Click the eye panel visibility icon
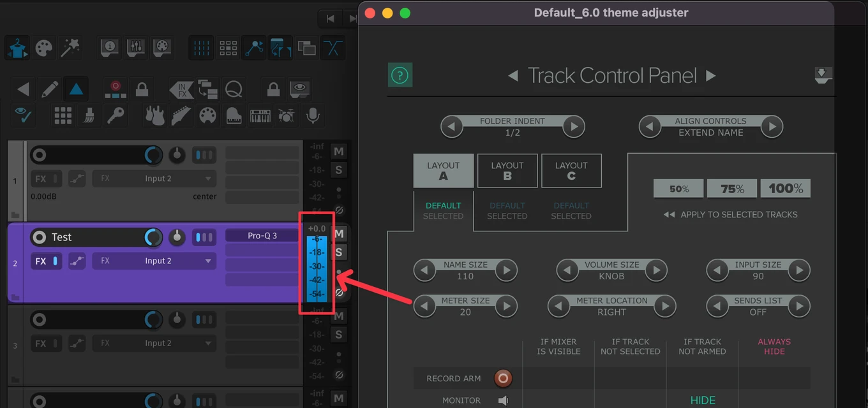This screenshot has height=408, width=868. 299,89
